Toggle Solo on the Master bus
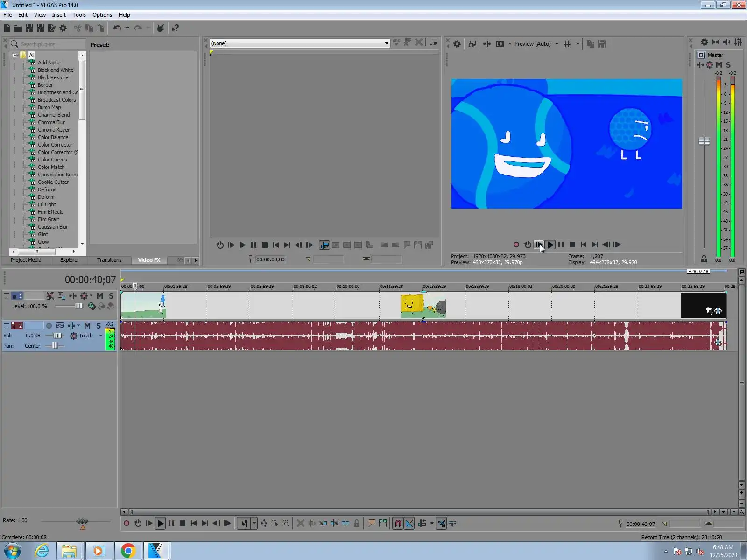This screenshot has height=560, width=747. click(728, 65)
